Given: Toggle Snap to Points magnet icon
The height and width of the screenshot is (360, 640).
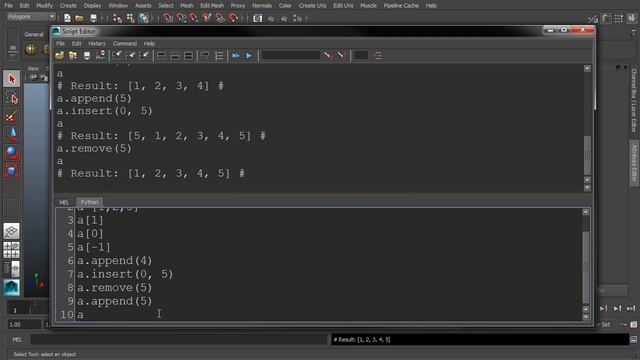Looking at the screenshot, I should [194, 18].
